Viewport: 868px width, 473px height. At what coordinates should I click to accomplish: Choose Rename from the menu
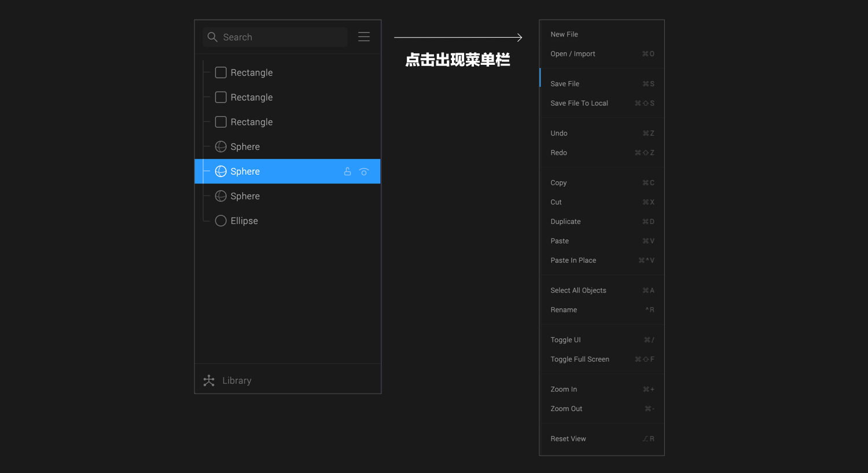563,309
